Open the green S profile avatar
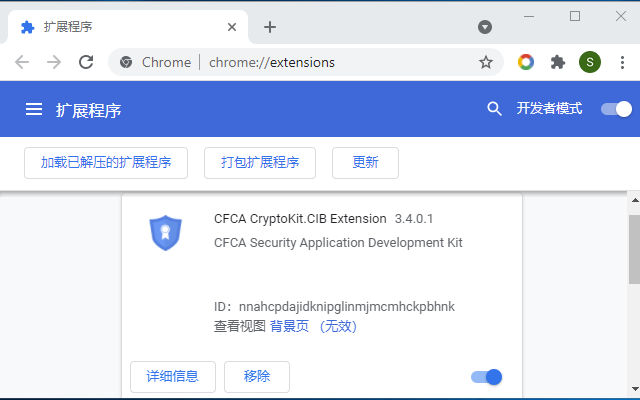 pyautogui.click(x=590, y=62)
